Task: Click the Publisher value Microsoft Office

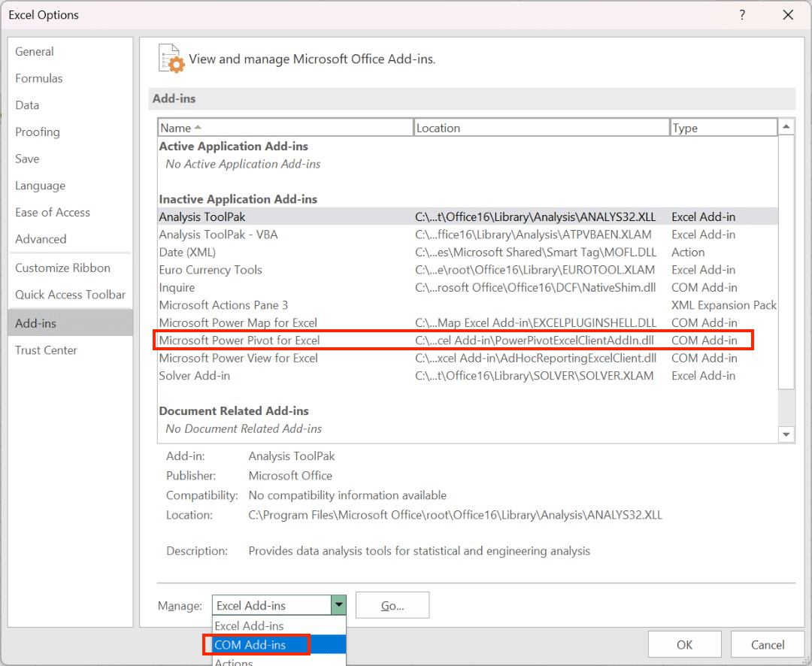Action: click(x=290, y=475)
